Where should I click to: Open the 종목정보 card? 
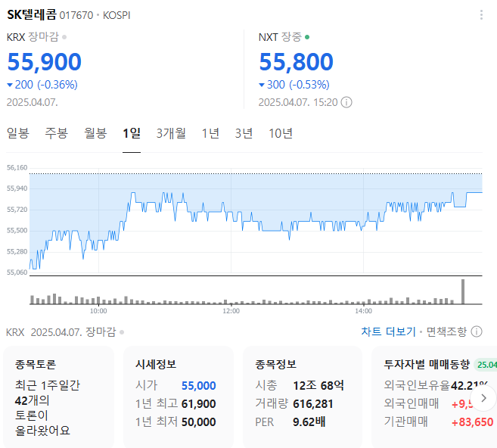(x=303, y=397)
